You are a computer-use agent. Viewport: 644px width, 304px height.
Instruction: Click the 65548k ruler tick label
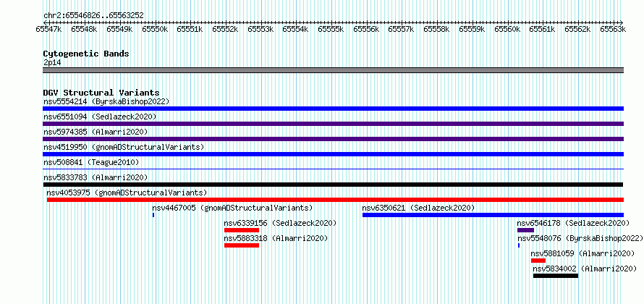pos(84,29)
